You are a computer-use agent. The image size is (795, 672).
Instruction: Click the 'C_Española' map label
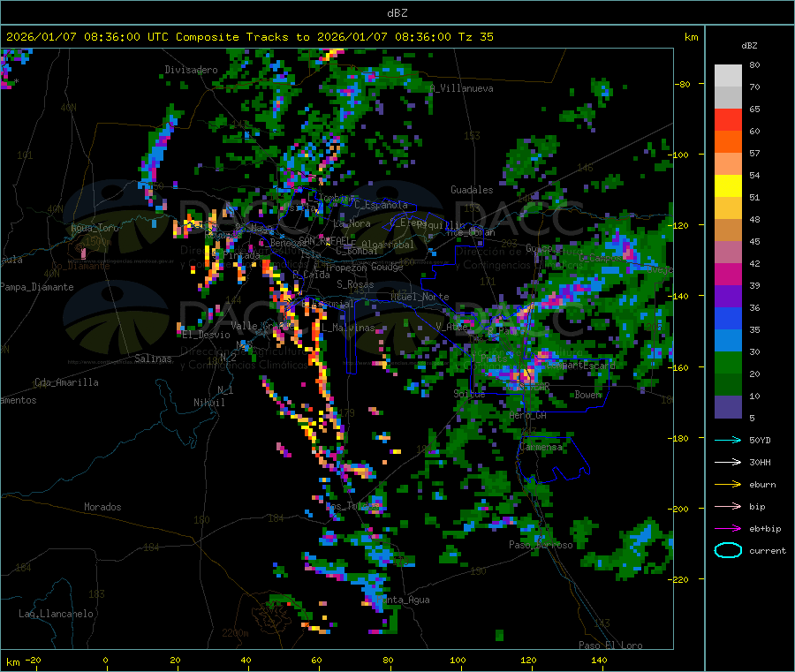click(x=381, y=205)
